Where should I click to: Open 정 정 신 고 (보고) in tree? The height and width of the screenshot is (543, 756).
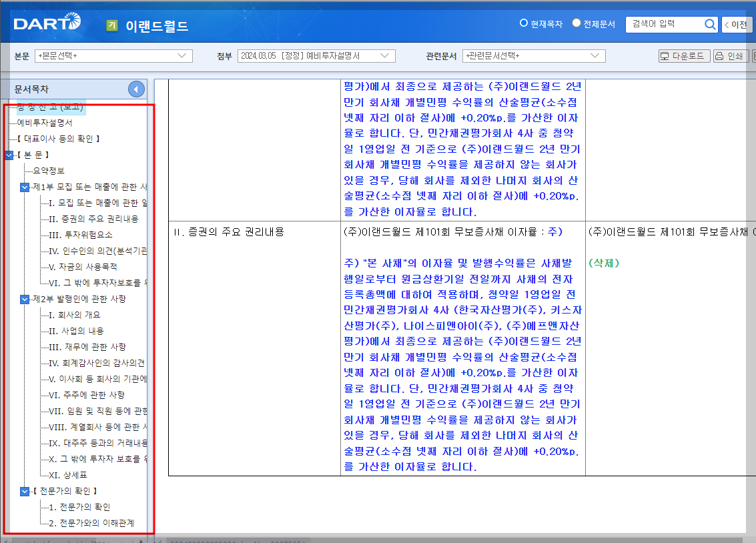point(51,107)
